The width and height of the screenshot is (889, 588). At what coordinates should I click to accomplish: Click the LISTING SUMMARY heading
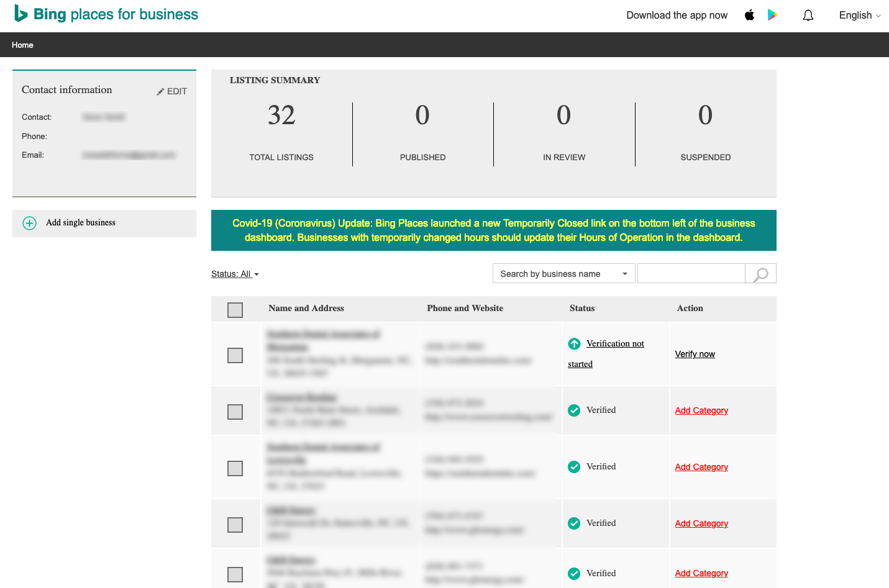pos(275,80)
